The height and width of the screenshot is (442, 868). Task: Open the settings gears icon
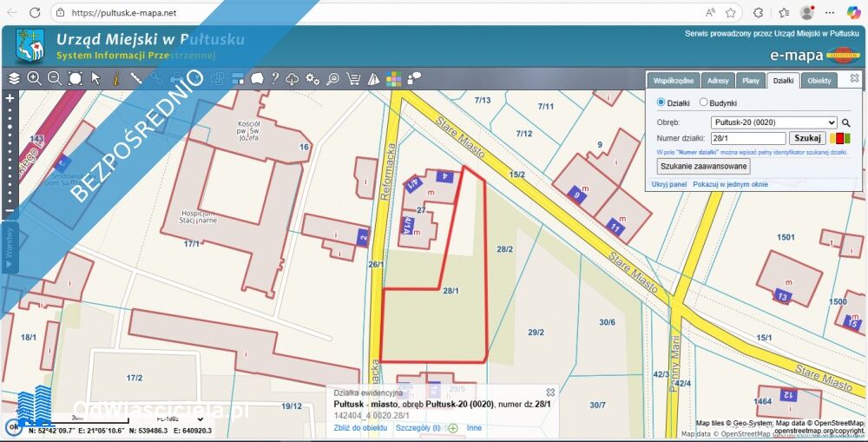313,78
